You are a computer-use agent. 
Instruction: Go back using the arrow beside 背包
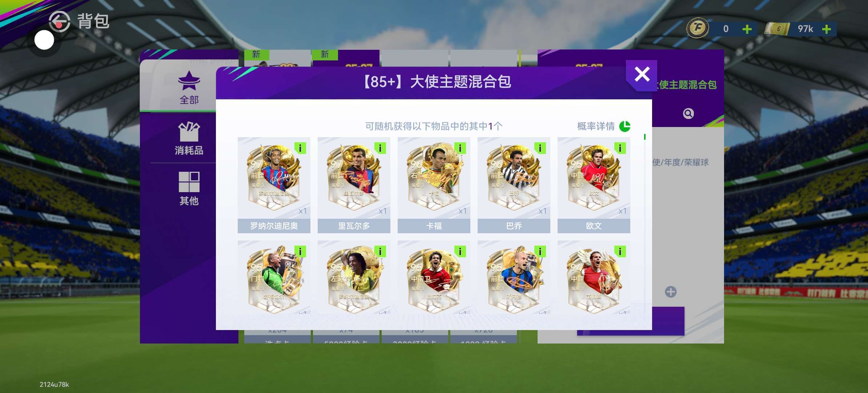(x=59, y=21)
